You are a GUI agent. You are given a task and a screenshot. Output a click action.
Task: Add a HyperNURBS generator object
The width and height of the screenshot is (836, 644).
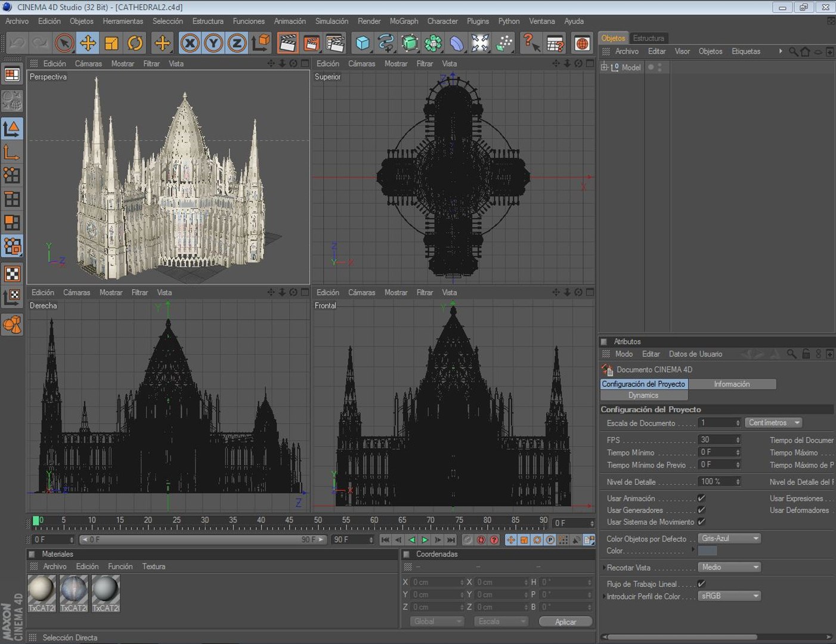410,43
